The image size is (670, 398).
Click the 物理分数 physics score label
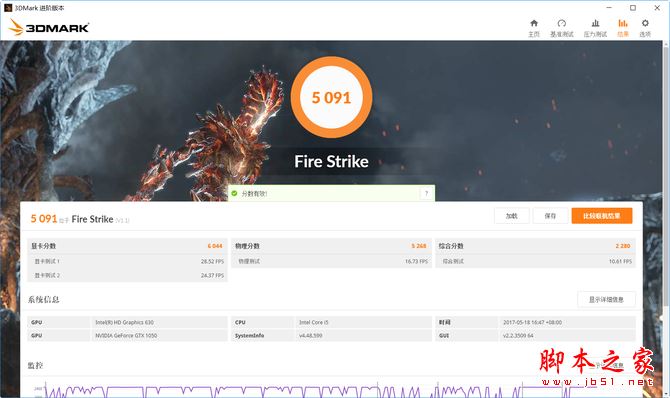(247, 246)
